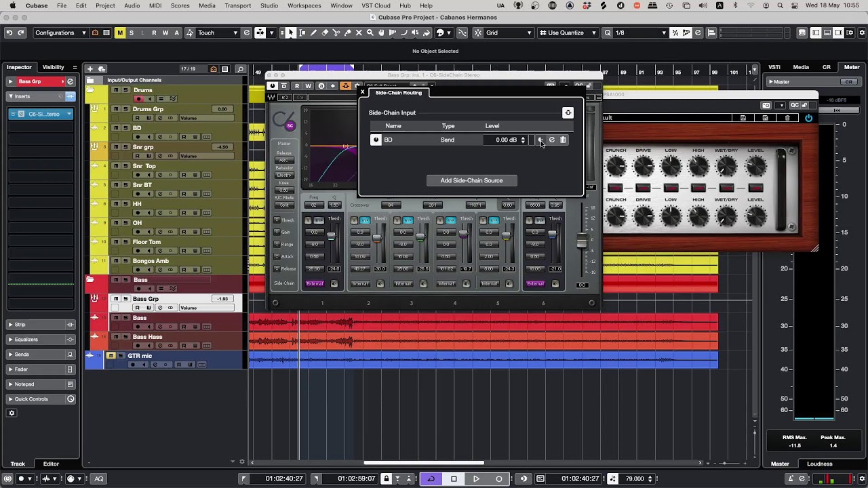Redo the last action in toolbar
868x488 pixels.
pos(21,33)
